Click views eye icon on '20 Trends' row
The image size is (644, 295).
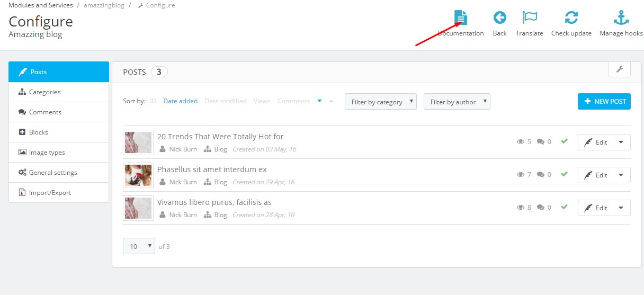click(x=521, y=142)
